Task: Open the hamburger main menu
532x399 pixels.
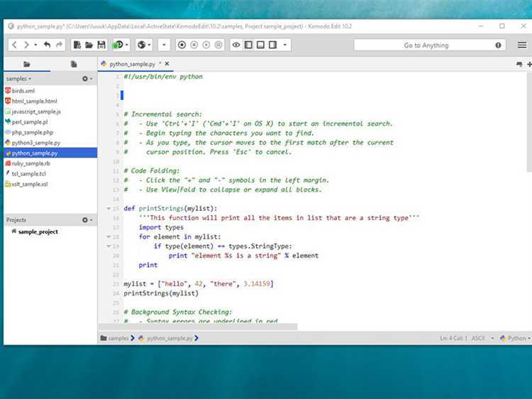Action: coord(522,45)
